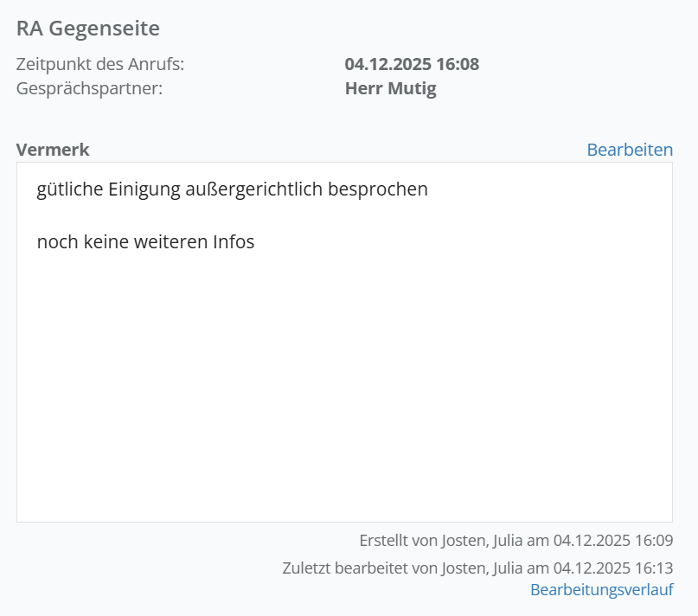This screenshot has width=698, height=616.
Task: Click the Gesprächspartner label
Action: click(x=89, y=88)
